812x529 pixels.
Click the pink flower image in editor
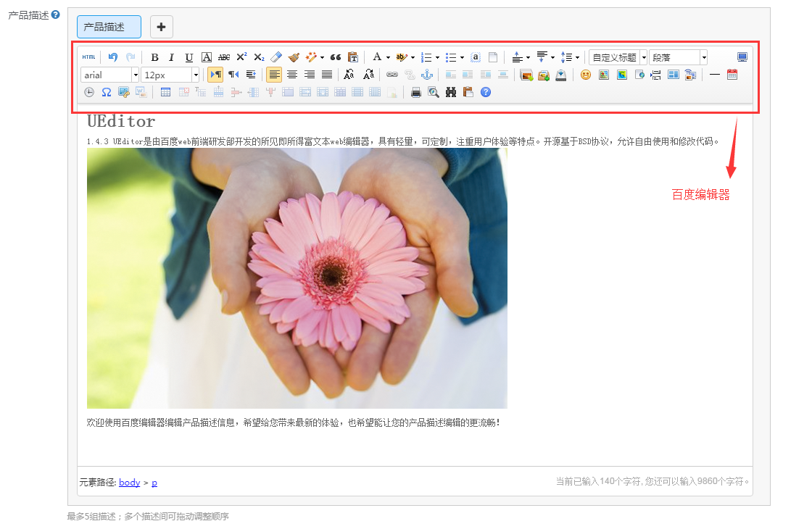297,279
